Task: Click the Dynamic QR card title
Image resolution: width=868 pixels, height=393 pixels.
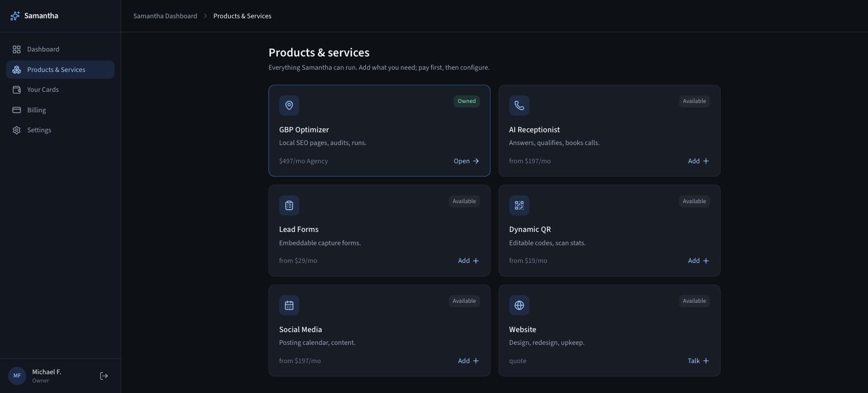Action: (x=530, y=229)
